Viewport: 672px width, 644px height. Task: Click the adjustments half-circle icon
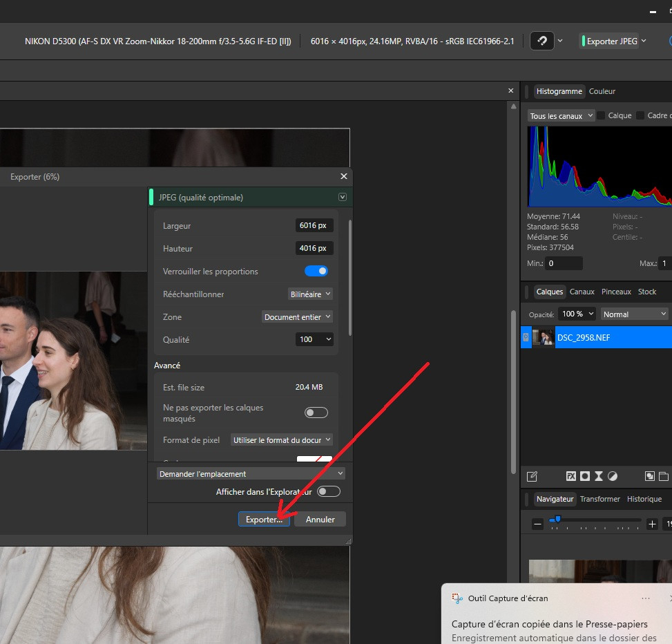coord(613,476)
